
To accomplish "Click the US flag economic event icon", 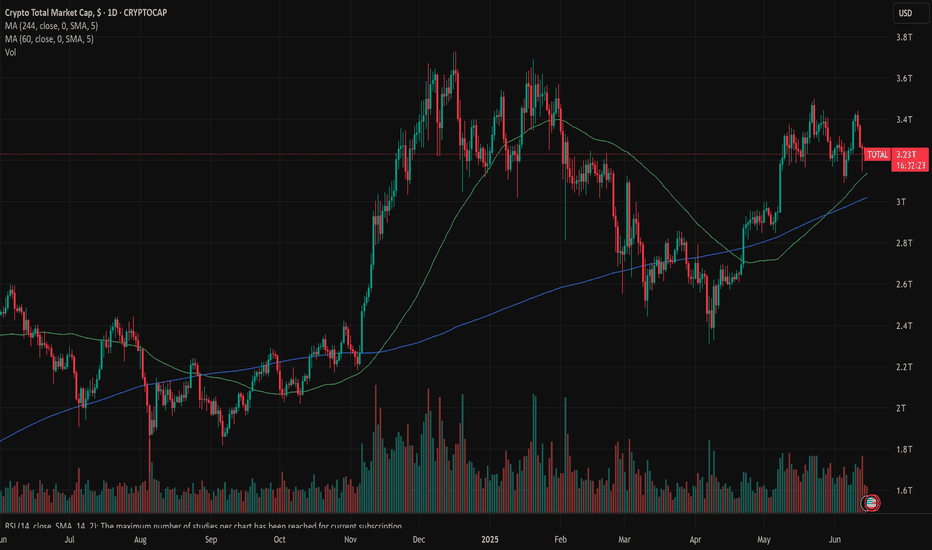I will (871, 504).
